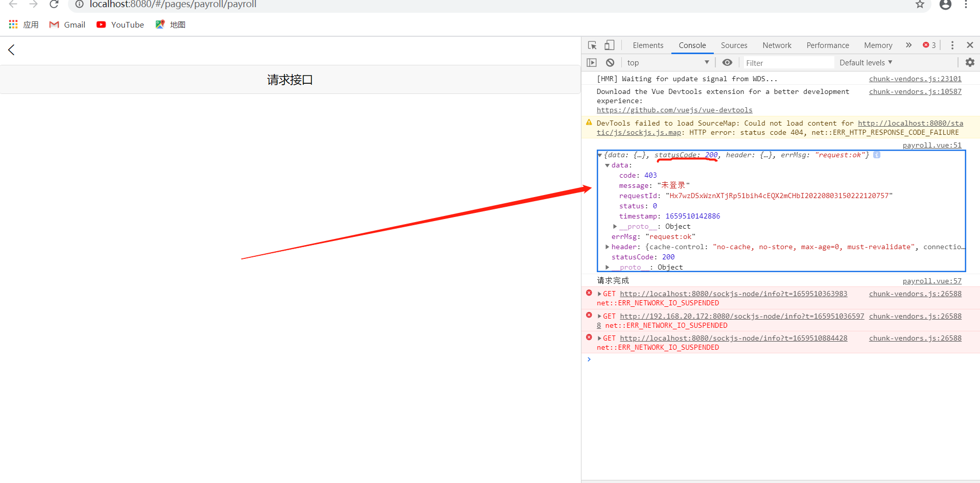Click the blue info icon after errMsg
980x483 pixels.
(x=877, y=155)
